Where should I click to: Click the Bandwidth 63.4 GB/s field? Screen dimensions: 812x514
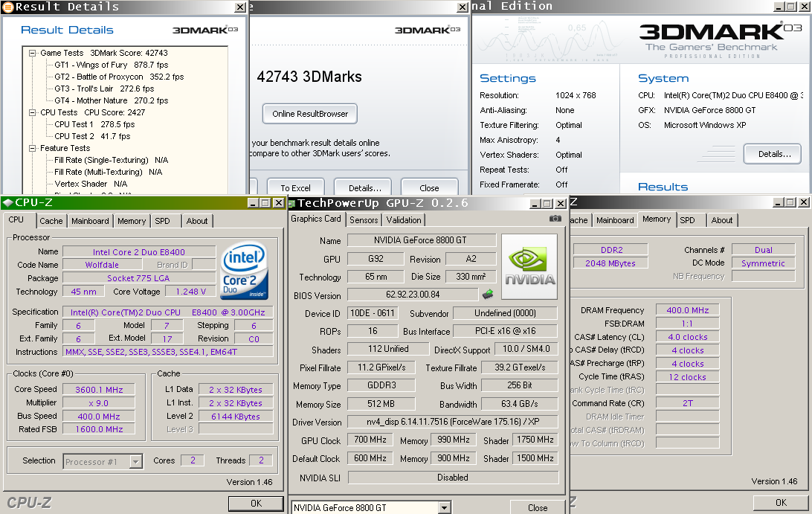click(x=520, y=404)
